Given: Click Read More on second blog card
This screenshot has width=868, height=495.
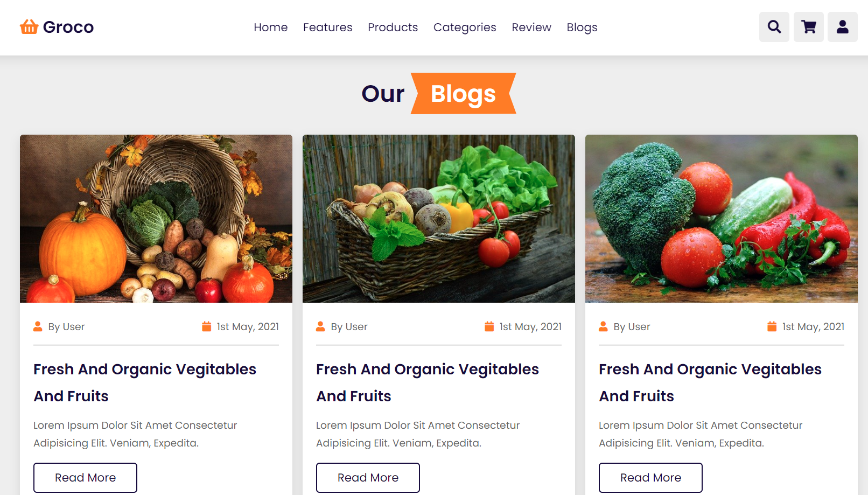Looking at the screenshot, I should [368, 478].
